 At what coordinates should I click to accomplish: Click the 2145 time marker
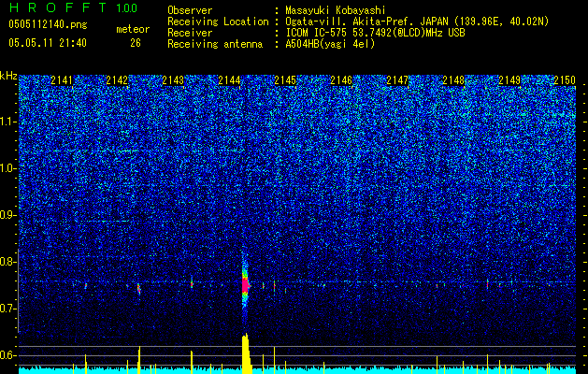[x=285, y=80]
